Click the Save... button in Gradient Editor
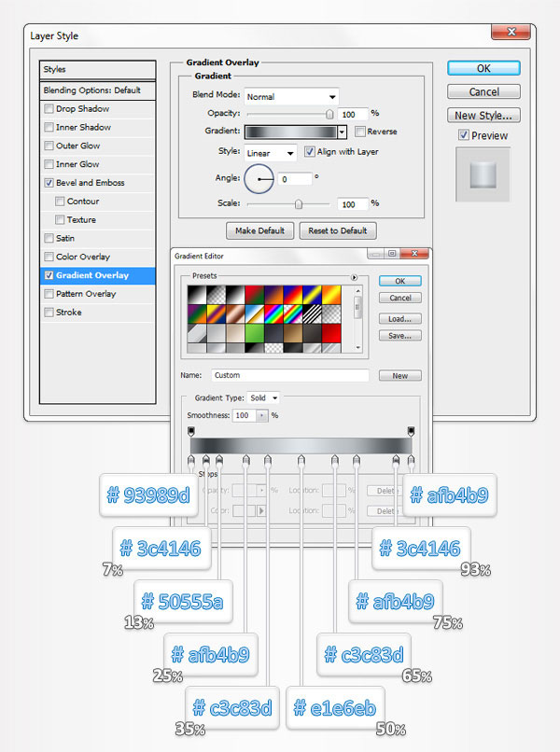 (400, 336)
